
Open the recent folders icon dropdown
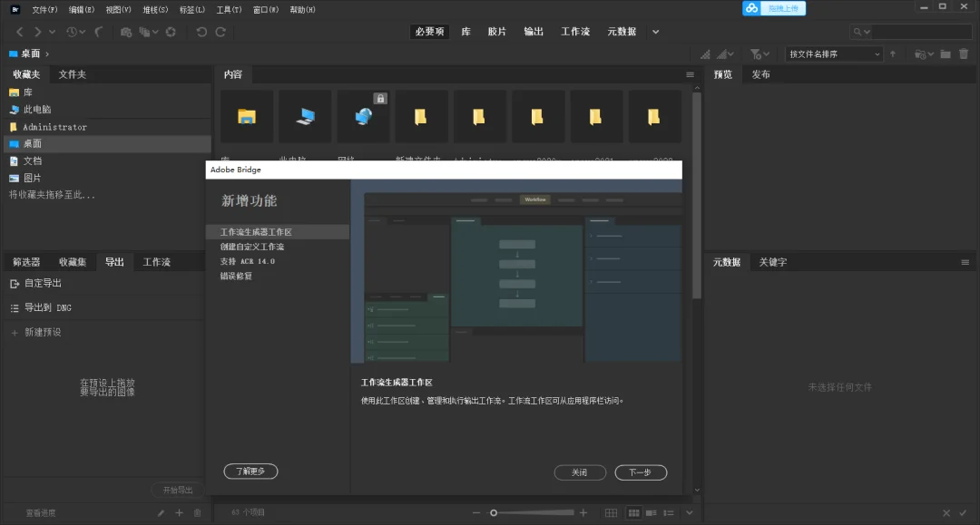pyautogui.click(x=925, y=54)
